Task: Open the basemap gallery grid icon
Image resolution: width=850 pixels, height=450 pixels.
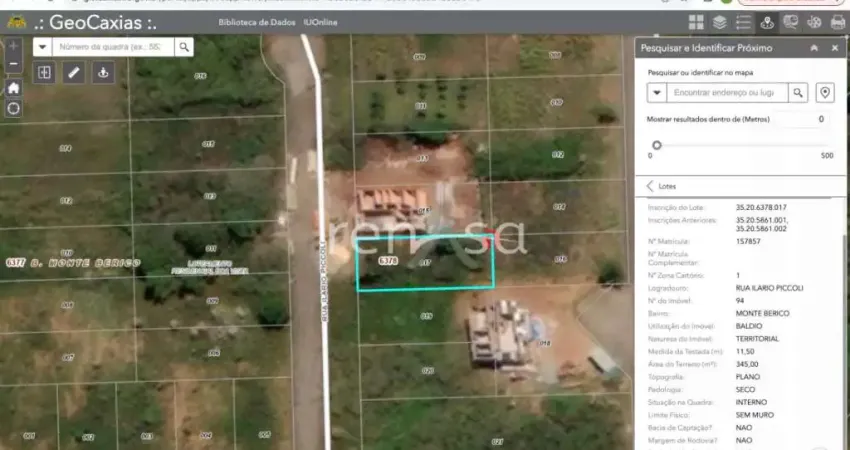Action: [696, 22]
